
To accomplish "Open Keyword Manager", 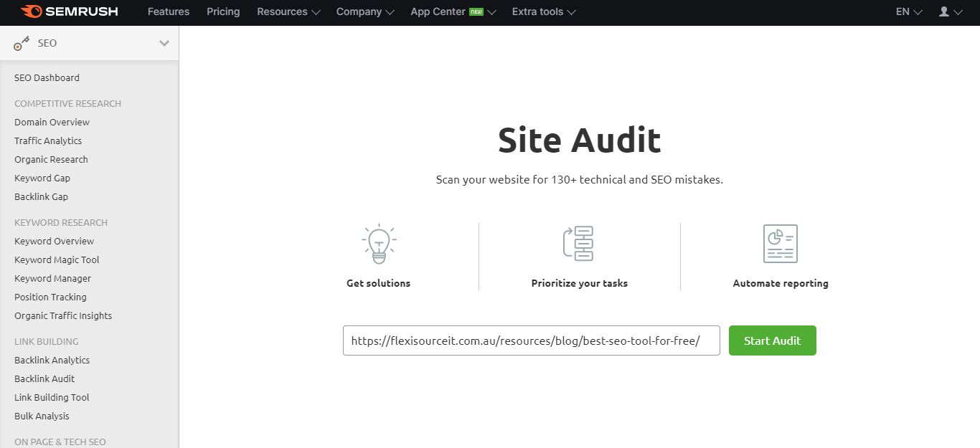I will (52, 278).
